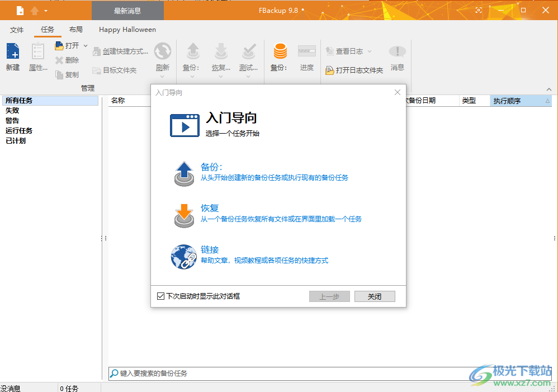
Task: Select the Tasks (任务) ribbon tab
Action: click(48, 30)
